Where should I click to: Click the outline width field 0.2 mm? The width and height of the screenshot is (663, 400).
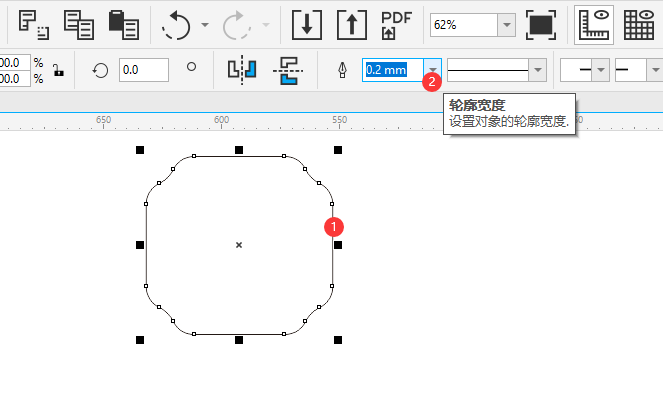point(393,70)
